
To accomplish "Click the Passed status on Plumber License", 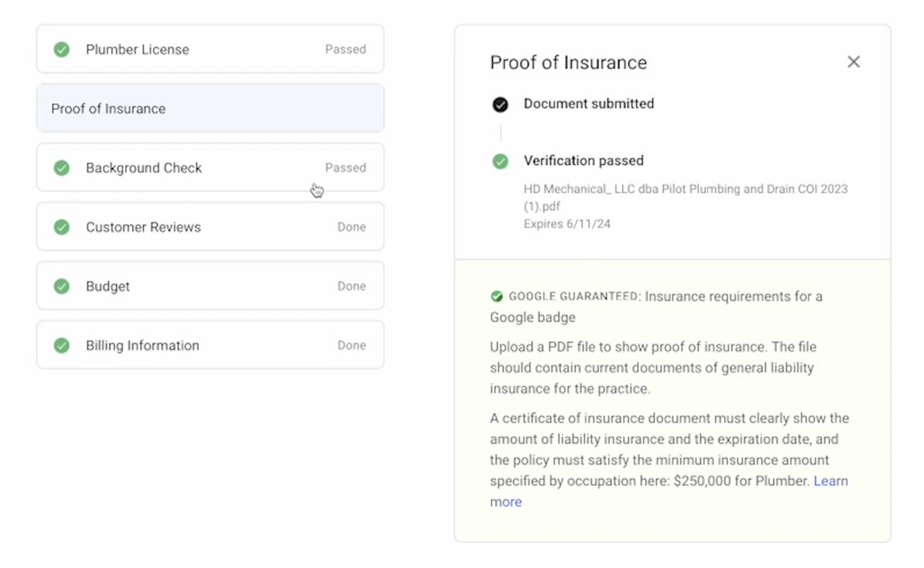I will click(x=345, y=50).
